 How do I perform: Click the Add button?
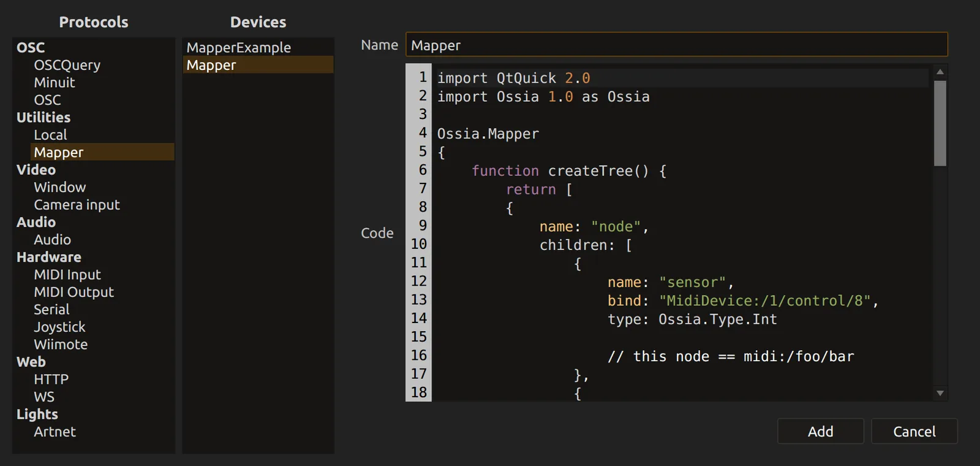coord(820,431)
